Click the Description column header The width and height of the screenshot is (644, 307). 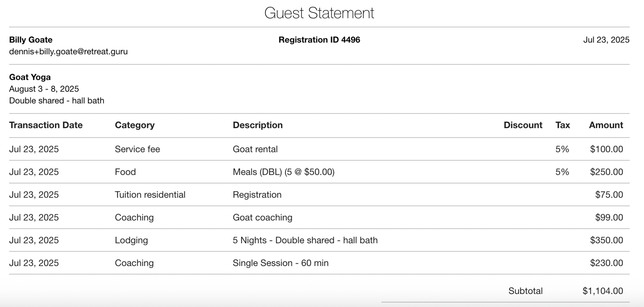[258, 125]
